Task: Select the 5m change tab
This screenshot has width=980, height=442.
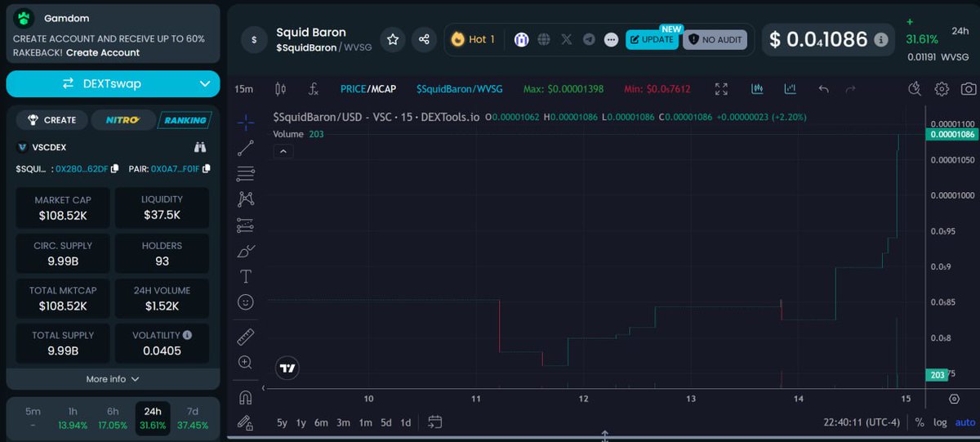Action: [33, 418]
